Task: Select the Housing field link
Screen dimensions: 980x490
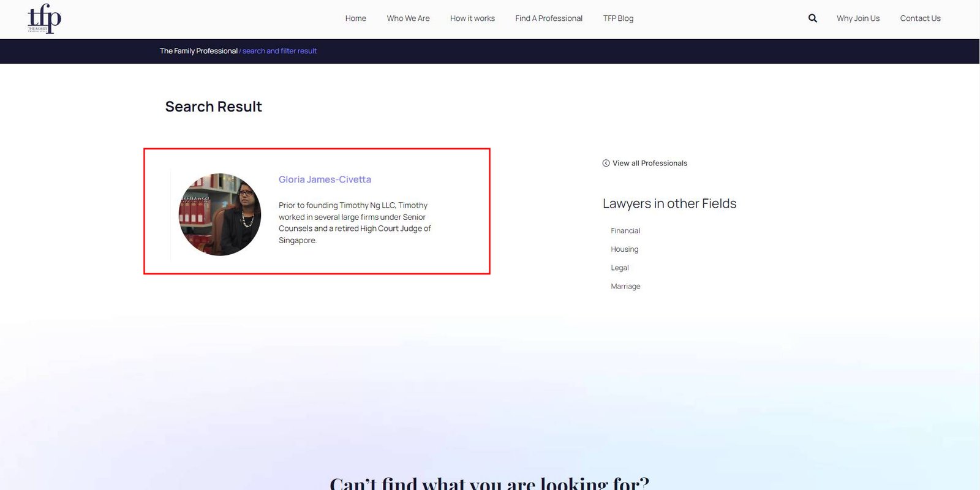Action: [624, 249]
